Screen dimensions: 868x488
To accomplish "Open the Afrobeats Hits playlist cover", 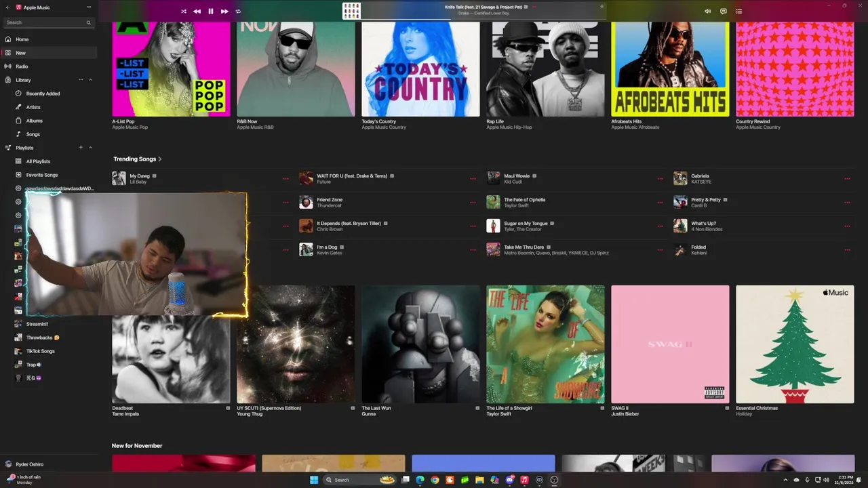I will (x=670, y=69).
